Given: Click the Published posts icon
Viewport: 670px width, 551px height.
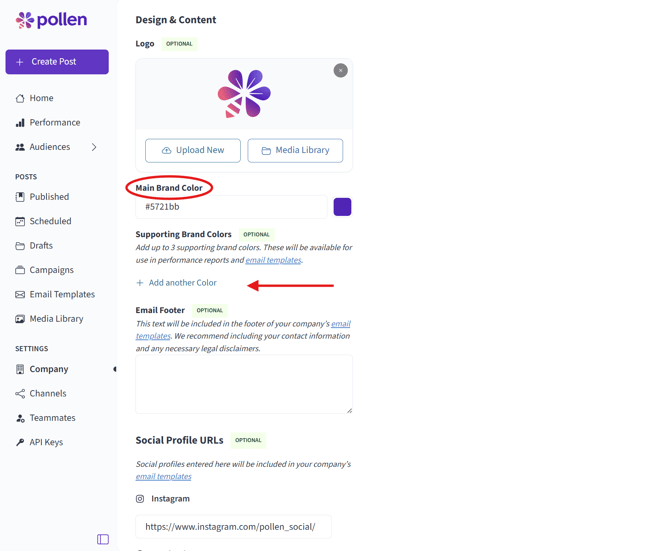Looking at the screenshot, I should [x=20, y=197].
